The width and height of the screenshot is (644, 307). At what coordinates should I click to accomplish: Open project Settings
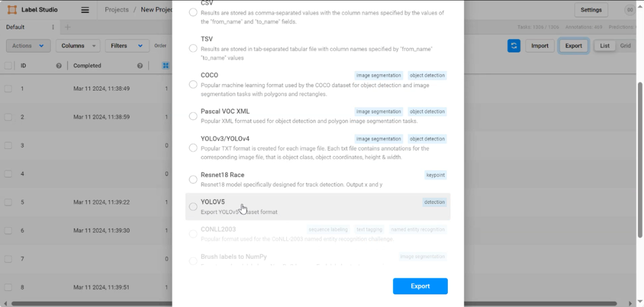click(591, 10)
